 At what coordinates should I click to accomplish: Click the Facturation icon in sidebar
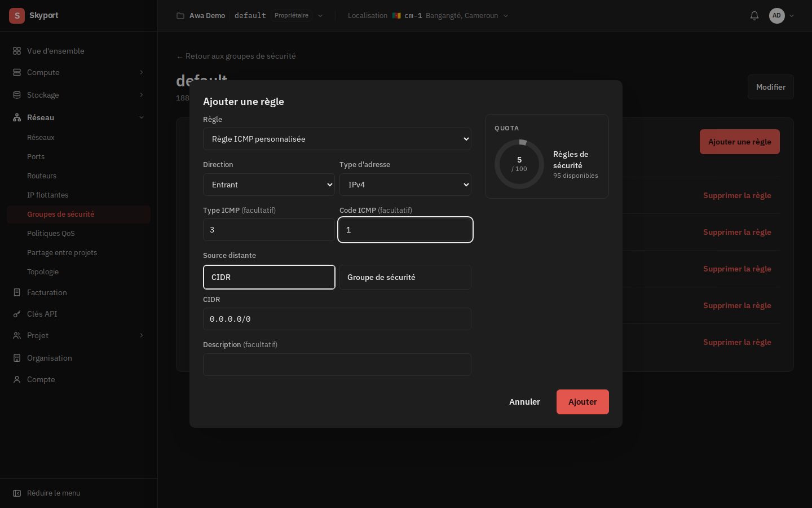[17, 292]
